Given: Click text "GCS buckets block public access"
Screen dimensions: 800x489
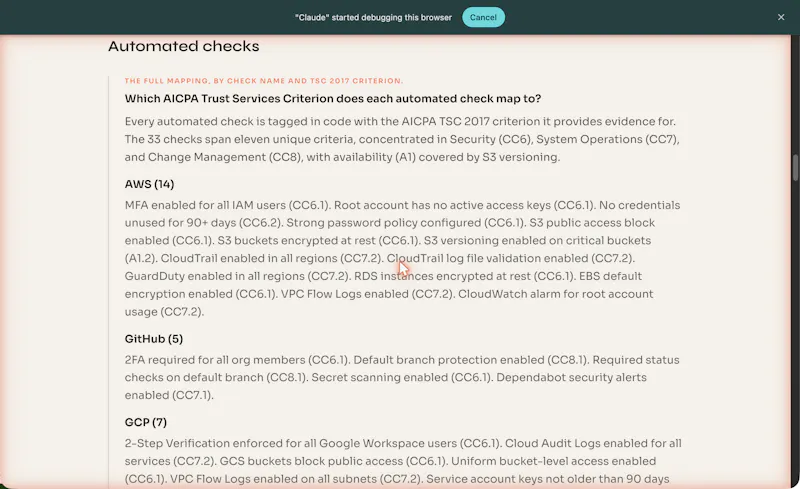Looking at the screenshot, I should click(x=311, y=461).
